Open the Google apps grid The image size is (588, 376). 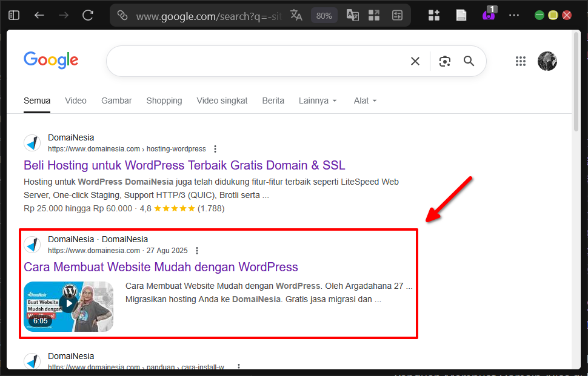[x=520, y=61]
